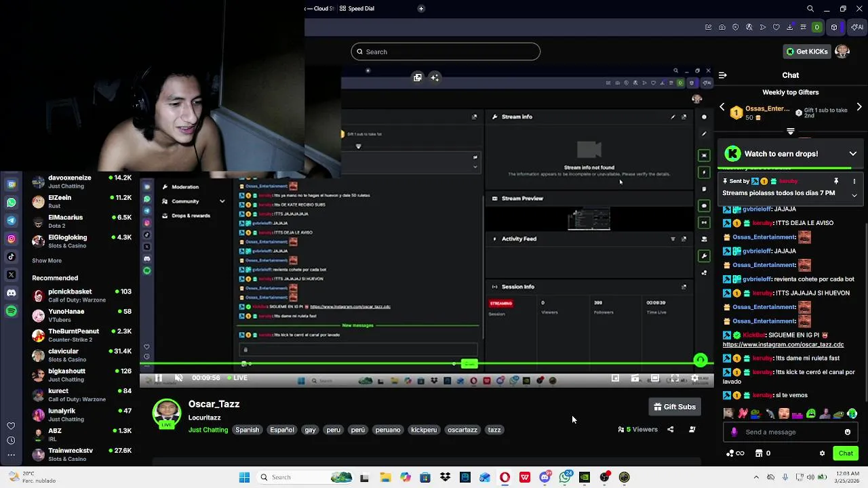
Task: Open ElZeein channel in sidebar
Action: (x=81, y=201)
